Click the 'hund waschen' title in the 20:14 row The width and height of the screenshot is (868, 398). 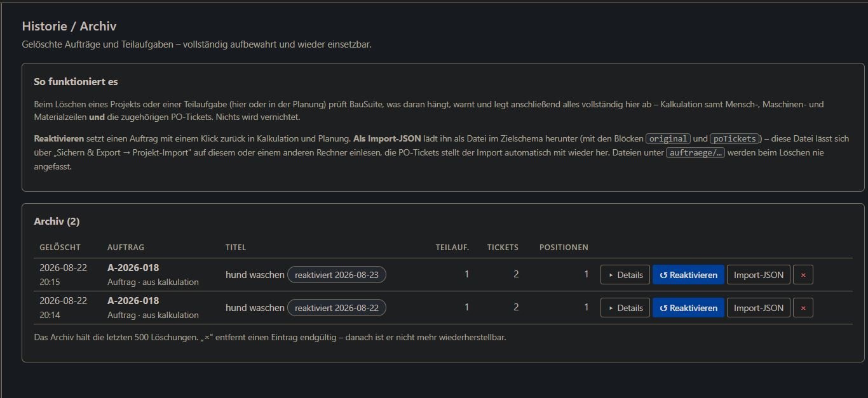(255, 308)
